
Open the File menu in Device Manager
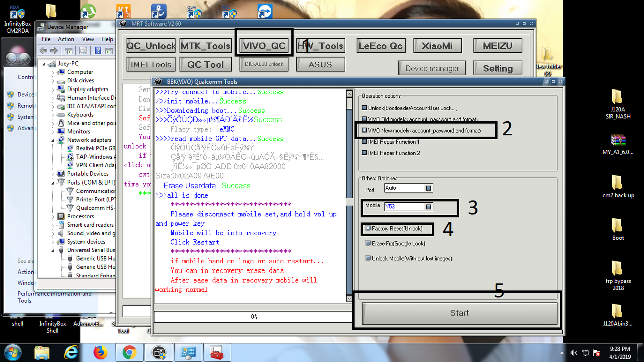(x=46, y=39)
